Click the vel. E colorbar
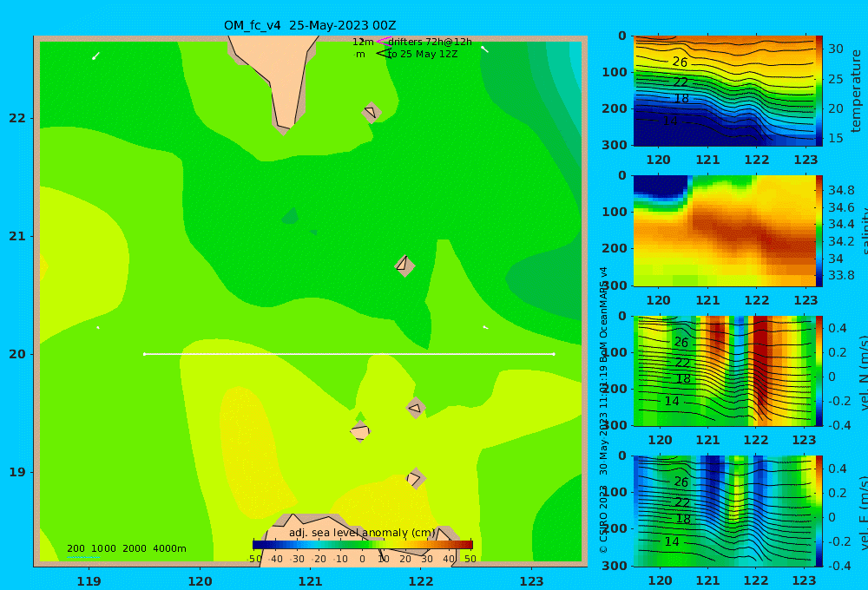 (819, 511)
